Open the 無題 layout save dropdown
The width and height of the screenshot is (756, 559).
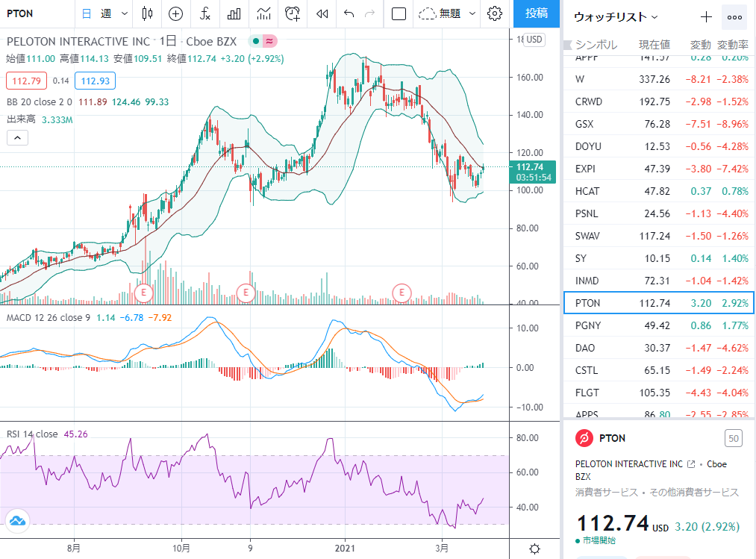coord(472,13)
